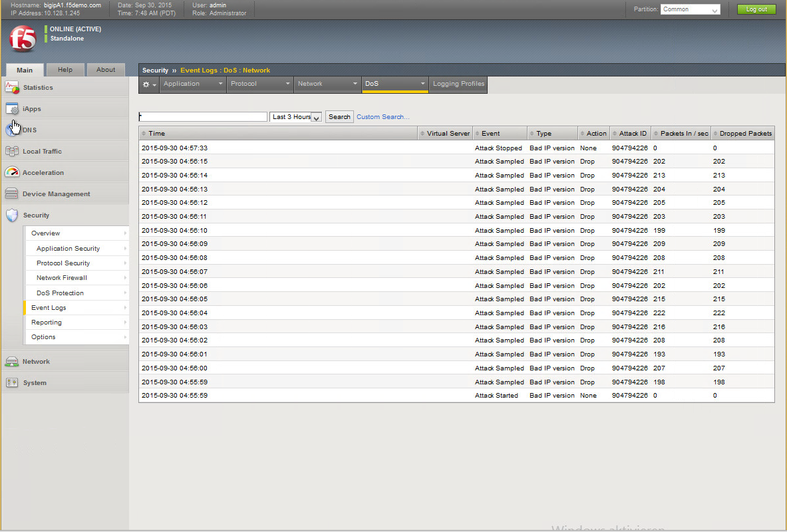787x532 pixels.
Task: Sort by Packets In / sec icon
Action: tap(656, 134)
